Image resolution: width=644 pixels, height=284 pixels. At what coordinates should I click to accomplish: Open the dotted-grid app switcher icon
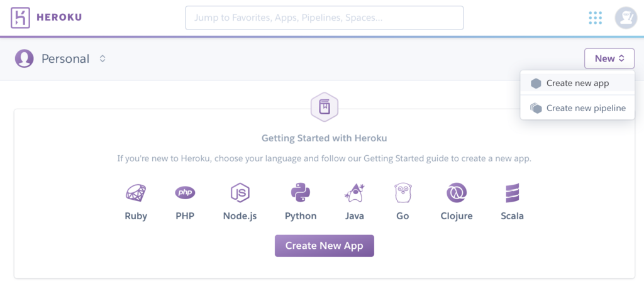coord(595,18)
